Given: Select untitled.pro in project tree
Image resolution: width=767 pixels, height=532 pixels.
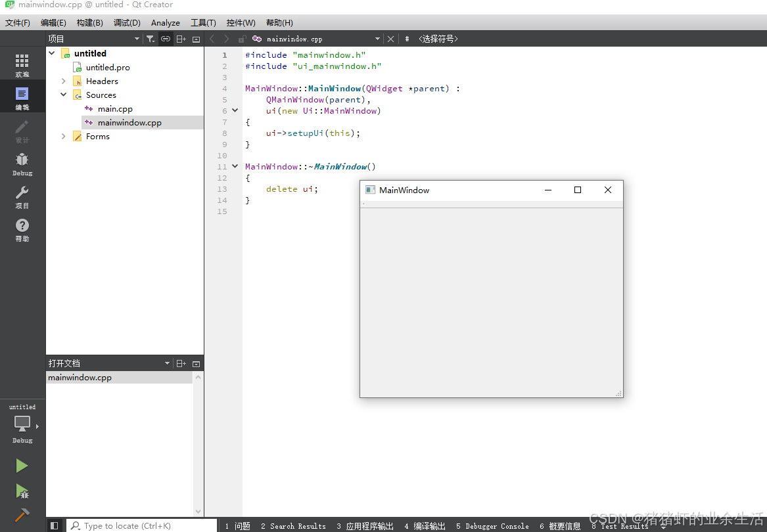Looking at the screenshot, I should 108,67.
